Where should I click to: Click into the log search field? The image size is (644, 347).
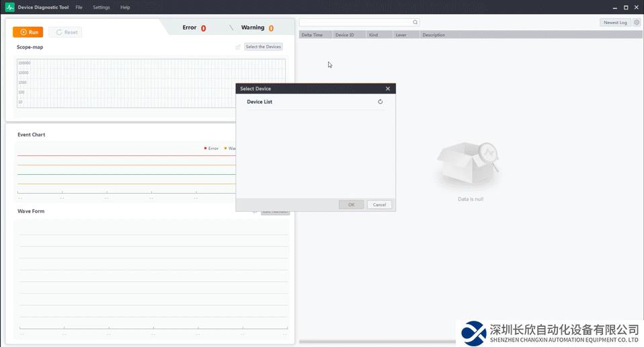coord(355,22)
